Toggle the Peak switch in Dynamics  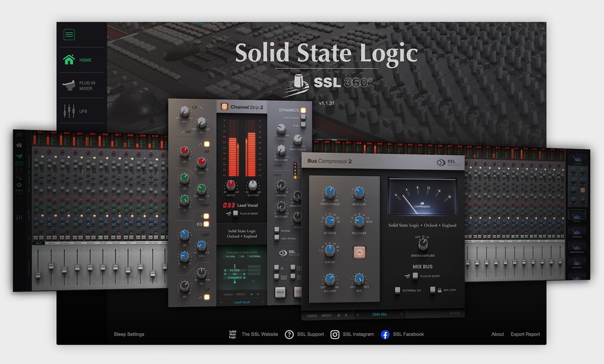(303, 125)
